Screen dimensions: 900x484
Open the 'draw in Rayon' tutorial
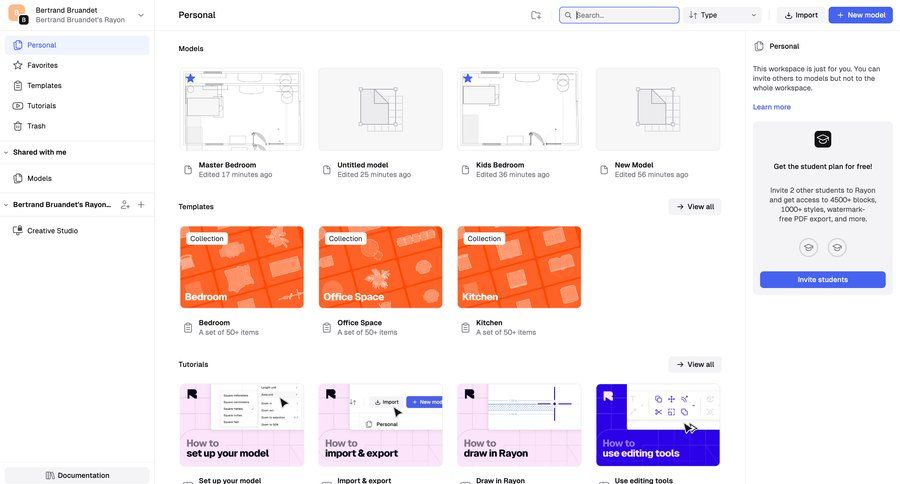click(x=519, y=425)
